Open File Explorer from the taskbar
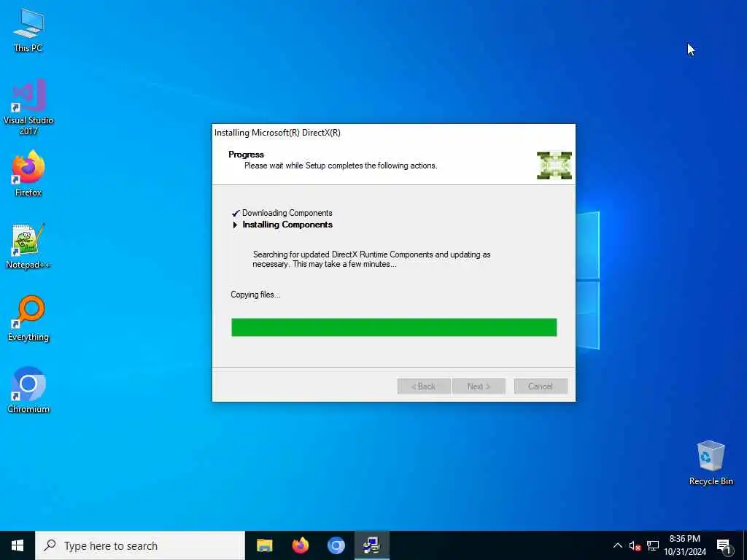The image size is (747, 560). click(264, 545)
